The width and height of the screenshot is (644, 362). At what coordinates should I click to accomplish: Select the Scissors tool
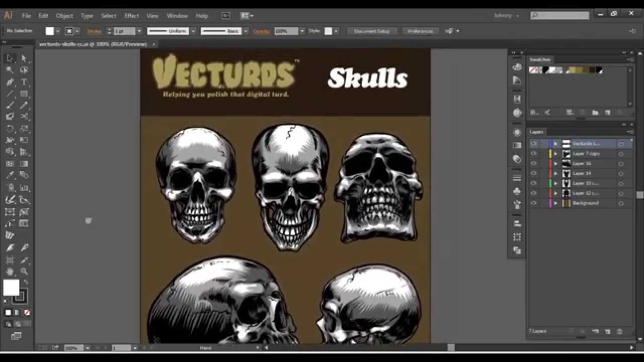click(24, 117)
